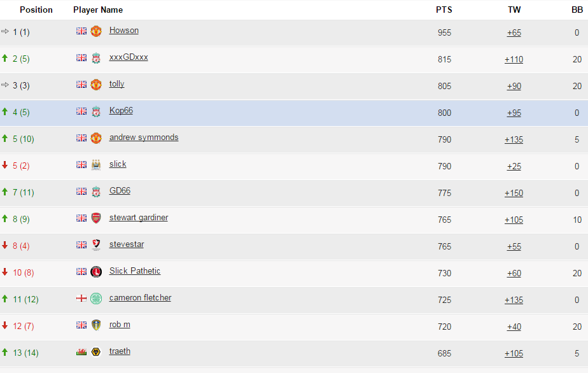Open Kop66's +95 this-week points
Viewport: 588px width, 373px height.
pos(514,113)
